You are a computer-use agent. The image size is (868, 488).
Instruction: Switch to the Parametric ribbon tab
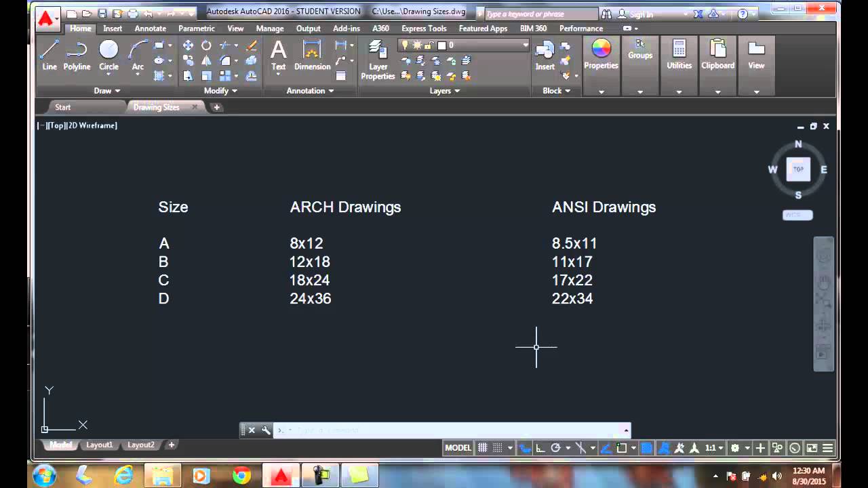[x=197, y=28]
